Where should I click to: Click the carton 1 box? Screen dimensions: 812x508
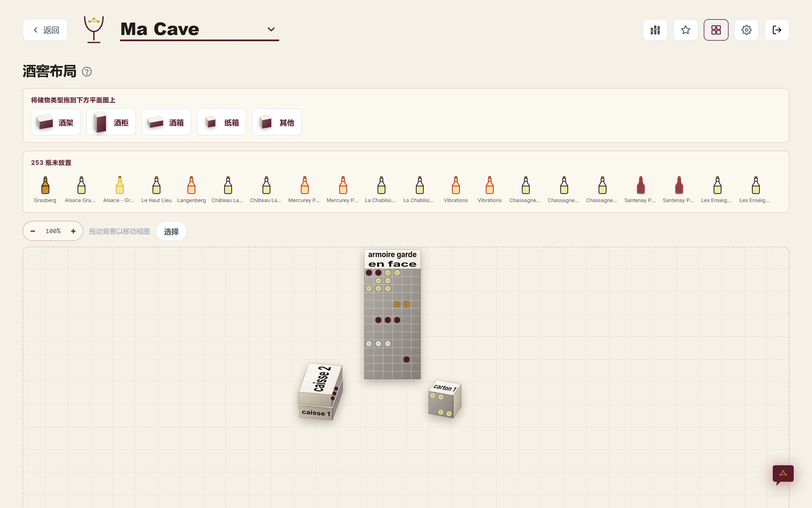445,399
